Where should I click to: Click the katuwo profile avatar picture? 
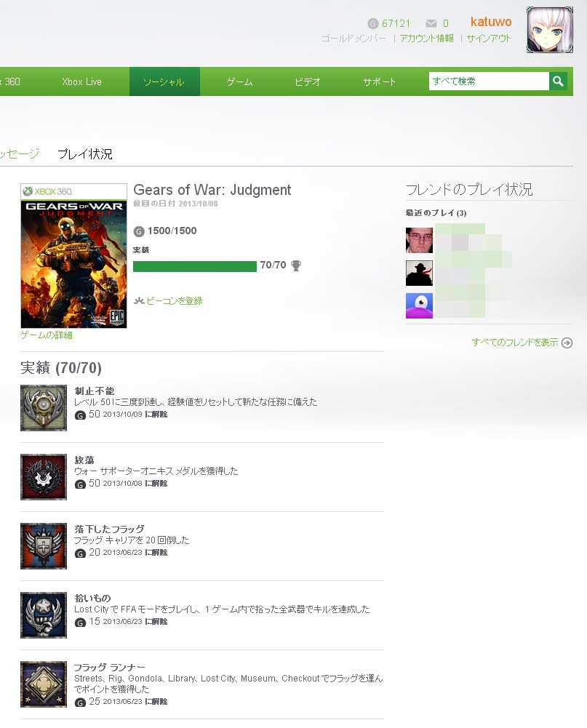click(549, 30)
